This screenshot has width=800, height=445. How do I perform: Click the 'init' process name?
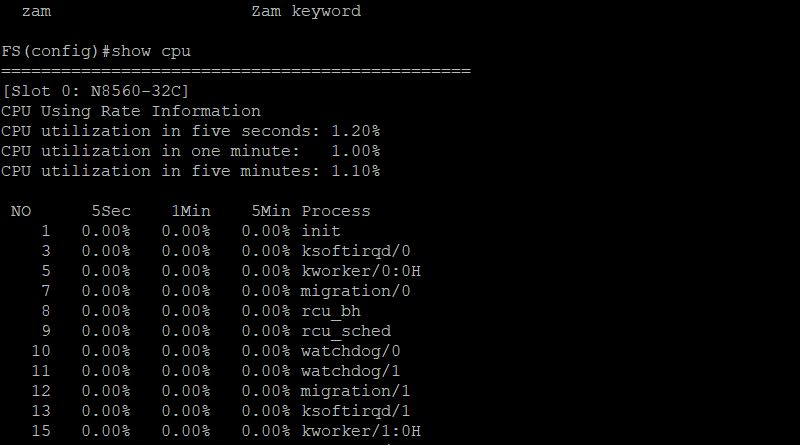coord(321,231)
